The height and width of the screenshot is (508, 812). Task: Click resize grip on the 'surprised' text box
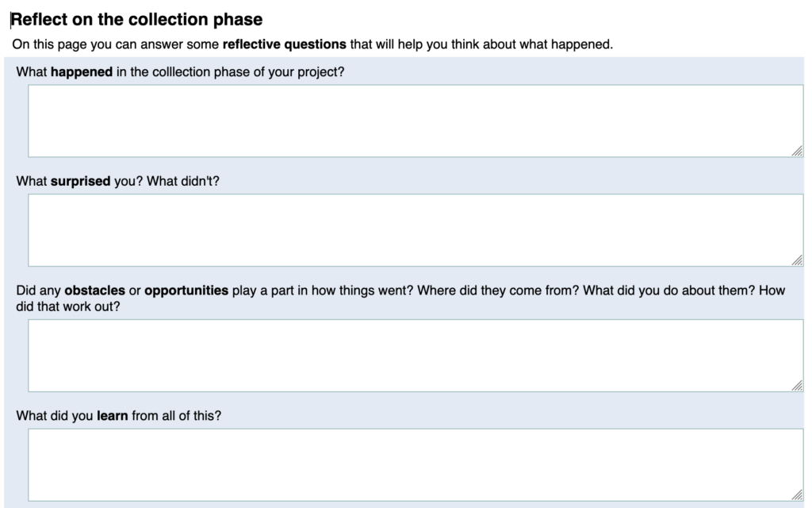[797, 260]
